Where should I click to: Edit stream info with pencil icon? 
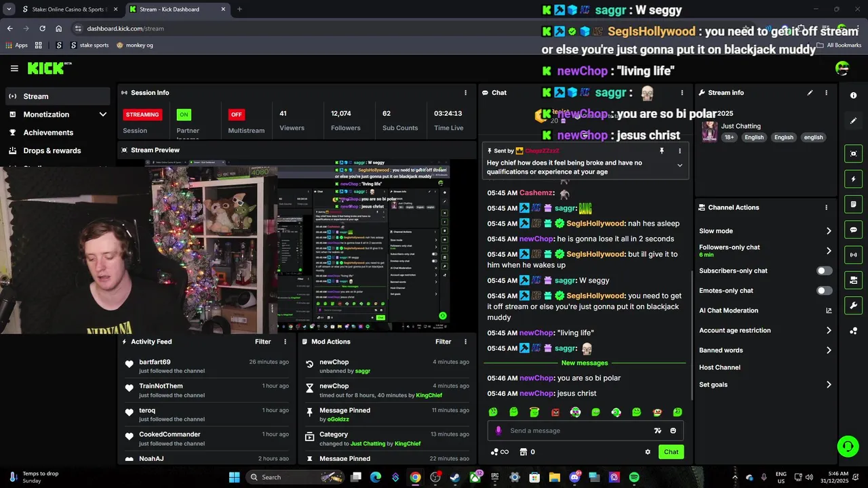tap(810, 93)
